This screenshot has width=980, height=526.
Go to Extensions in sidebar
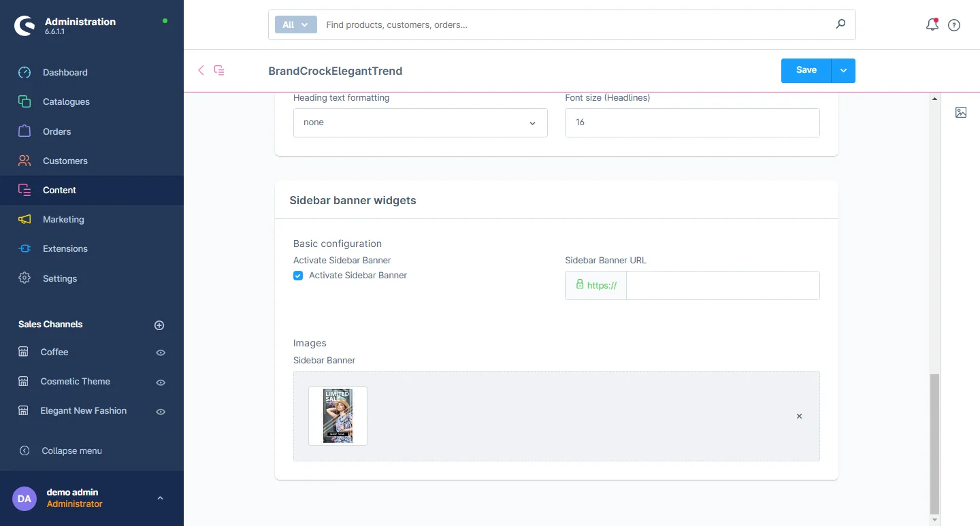[65, 248]
